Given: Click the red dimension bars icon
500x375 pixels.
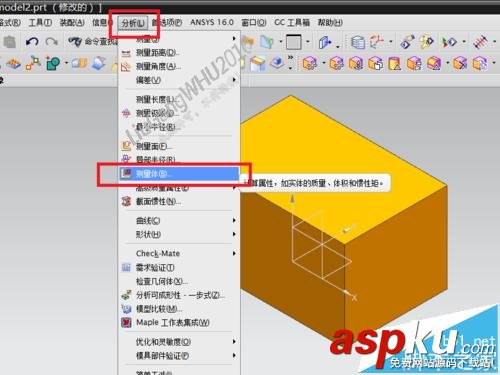Looking at the screenshot, I should pyautogui.click(x=481, y=42).
